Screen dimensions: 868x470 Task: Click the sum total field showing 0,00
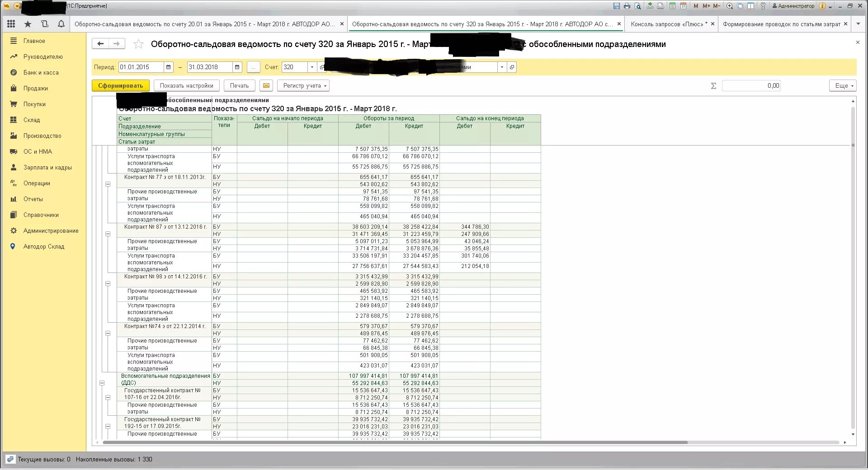point(751,85)
